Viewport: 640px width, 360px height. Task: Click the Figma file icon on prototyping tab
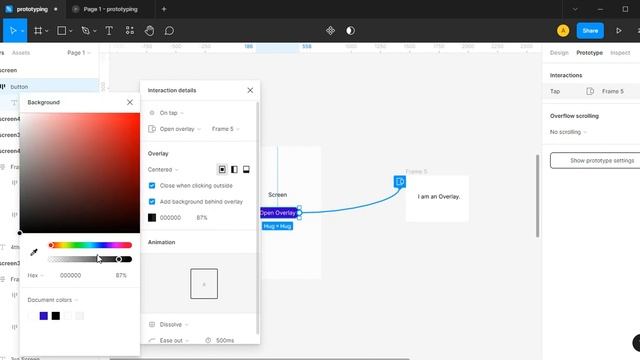coord(9,9)
